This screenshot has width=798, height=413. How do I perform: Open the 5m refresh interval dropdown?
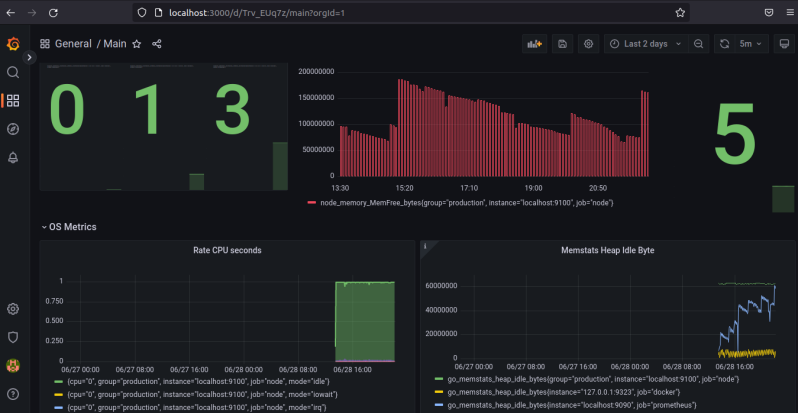[746, 44]
